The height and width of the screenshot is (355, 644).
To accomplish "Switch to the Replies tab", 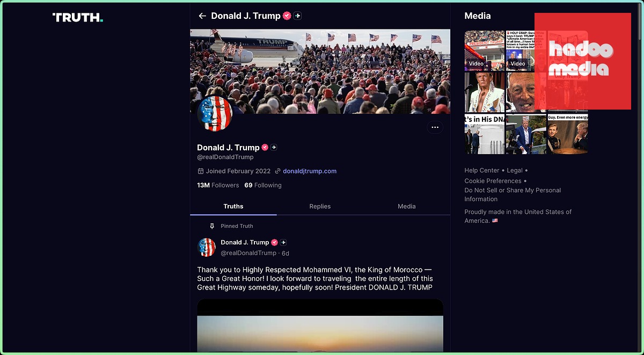I will coord(320,206).
